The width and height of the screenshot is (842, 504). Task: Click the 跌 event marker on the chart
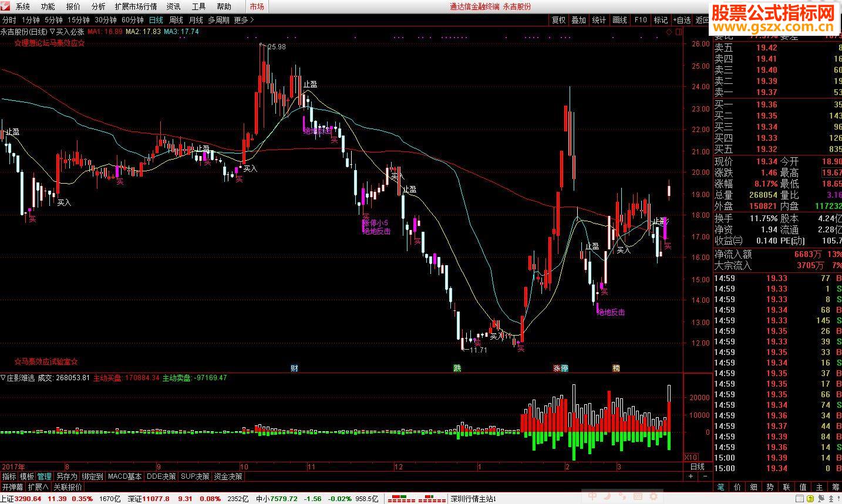pos(457,368)
